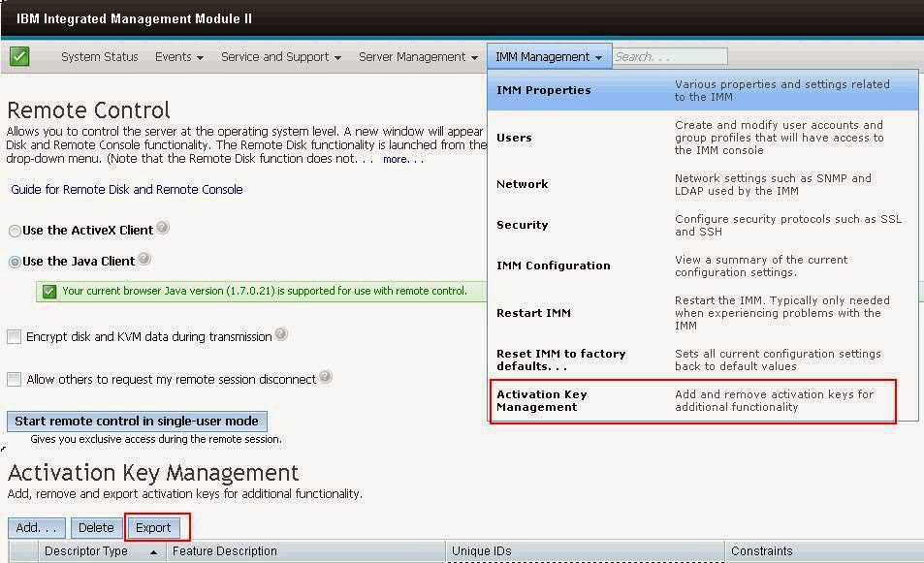Expand the Server Management dropdown
This screenshot has width=924, height=563.
(x=419, y=57)
